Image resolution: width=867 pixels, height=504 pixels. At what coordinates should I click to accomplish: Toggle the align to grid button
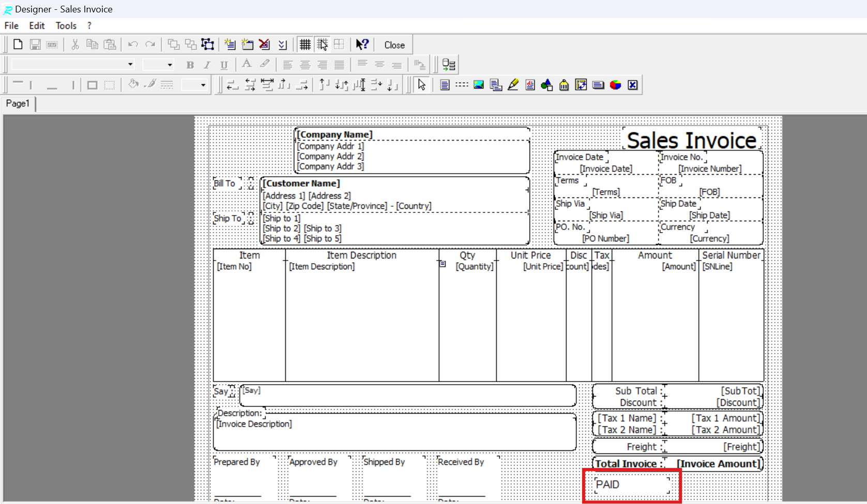click(x=322, y=44)
